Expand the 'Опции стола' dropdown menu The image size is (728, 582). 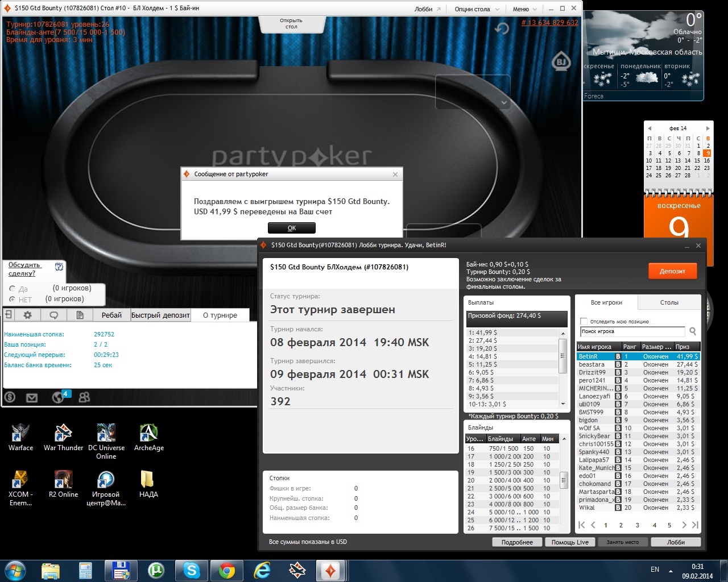pos(477,9)
